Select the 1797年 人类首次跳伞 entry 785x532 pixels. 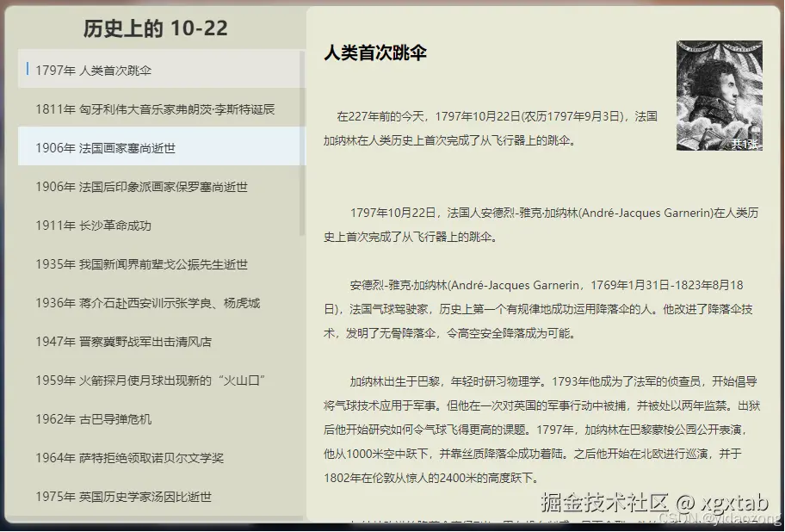tap(95, 67)
